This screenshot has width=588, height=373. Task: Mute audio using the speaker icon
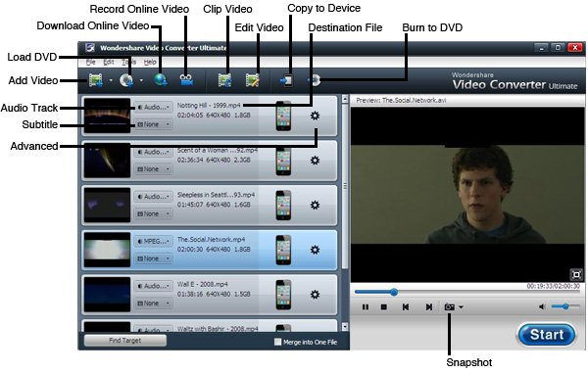click(542, 306)
